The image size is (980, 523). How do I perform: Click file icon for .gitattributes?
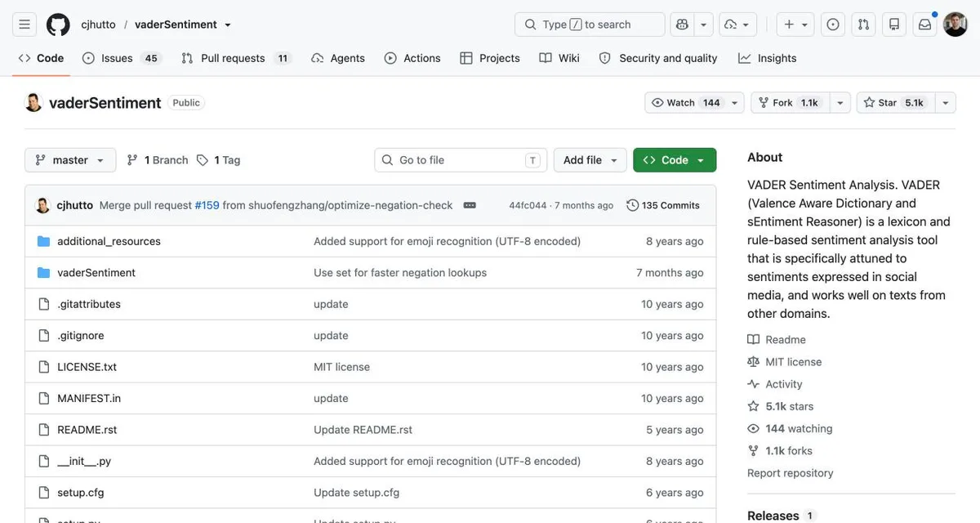[x=44, y=304]
